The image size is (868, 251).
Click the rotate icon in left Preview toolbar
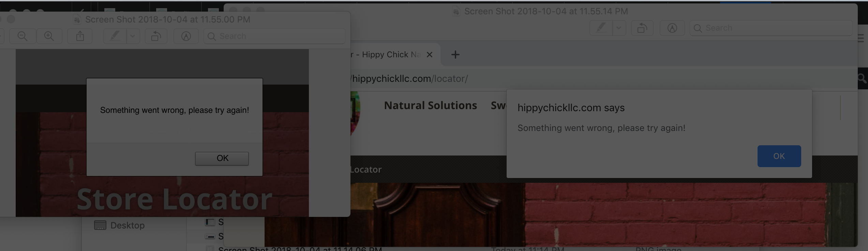pos(156,36)
